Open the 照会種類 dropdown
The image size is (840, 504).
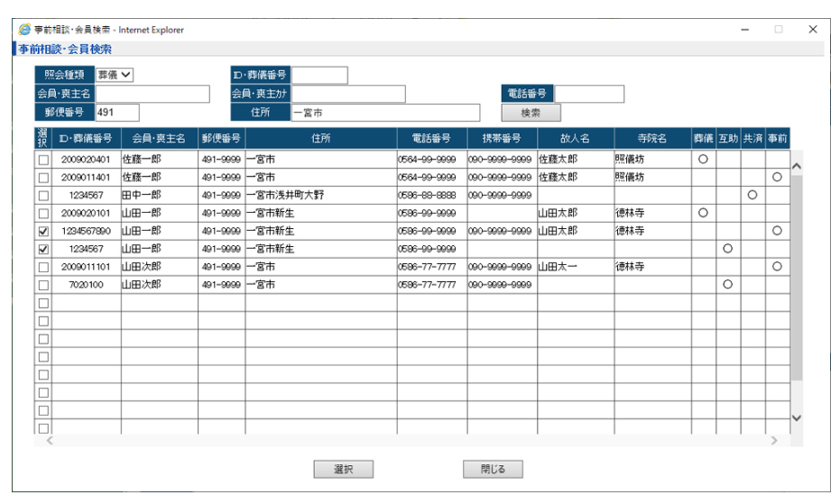[x=115, y=75]
